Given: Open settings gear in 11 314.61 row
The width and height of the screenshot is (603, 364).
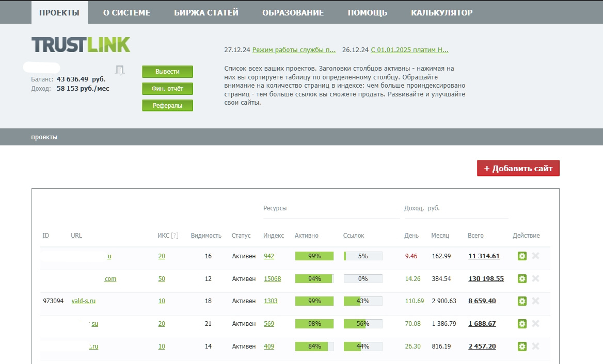Looking at the screenshot, I should 522,256.
